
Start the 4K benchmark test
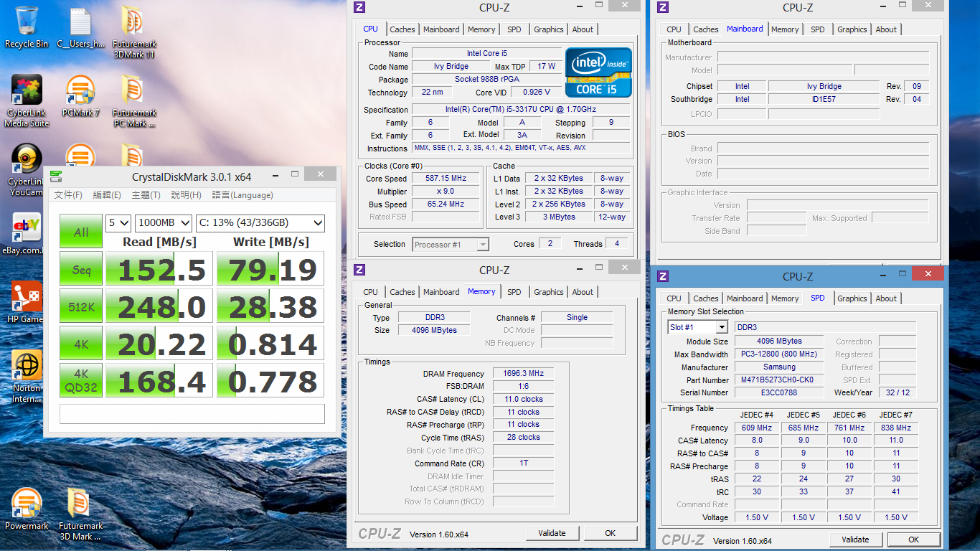click(x=81, y=344)
